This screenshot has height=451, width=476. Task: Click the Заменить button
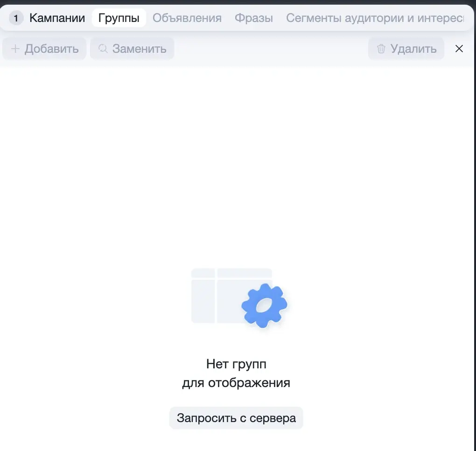tap(132, 49)
